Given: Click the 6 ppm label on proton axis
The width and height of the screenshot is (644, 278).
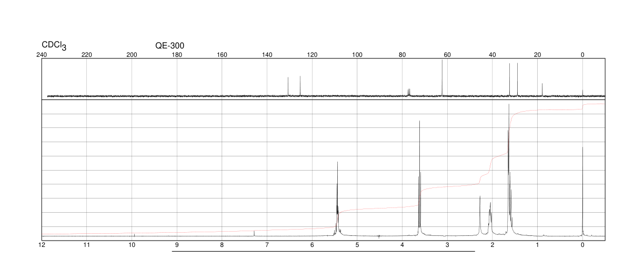Looking at the screenshot, I should coord(312,245).
